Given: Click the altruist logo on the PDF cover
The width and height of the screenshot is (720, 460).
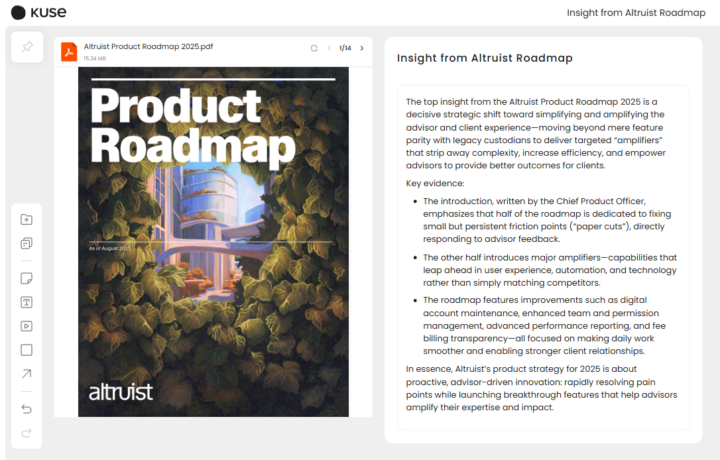Looking at the screenshot, I should click(x=120, y=392).
